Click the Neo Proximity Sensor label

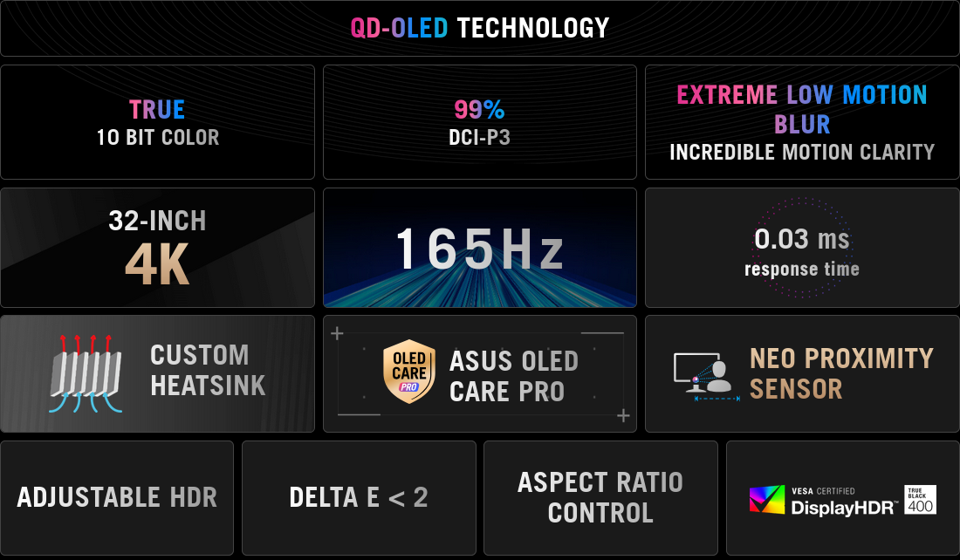click(842, 373)
